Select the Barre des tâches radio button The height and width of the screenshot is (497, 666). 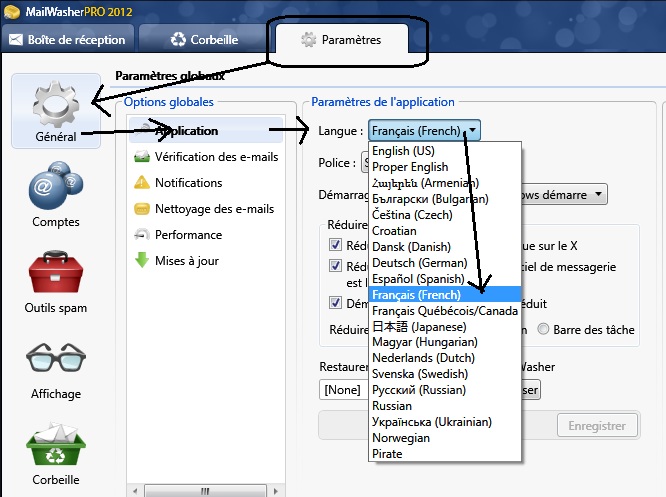coord(543,329)
